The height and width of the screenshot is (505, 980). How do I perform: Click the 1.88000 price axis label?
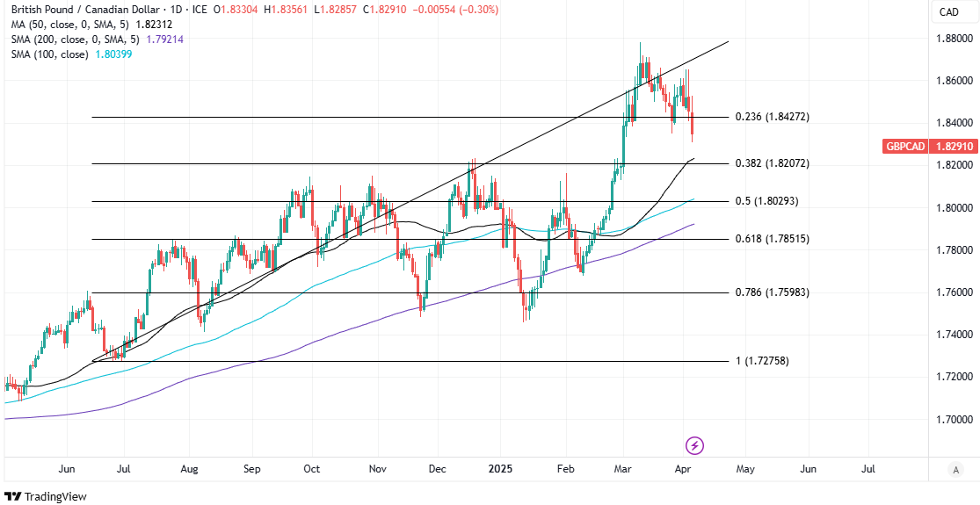pos(954,39)
